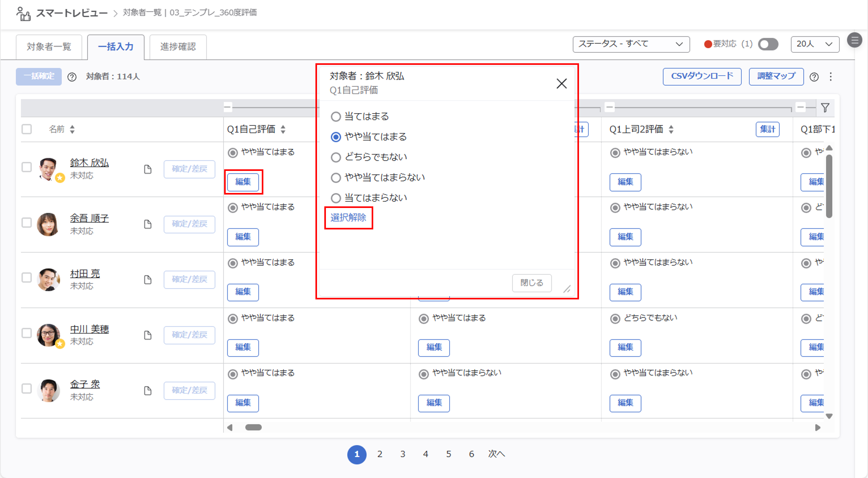Click 選択解除 link in dialog
Viewport: 868px width, 478px height.
pos(348,217)
